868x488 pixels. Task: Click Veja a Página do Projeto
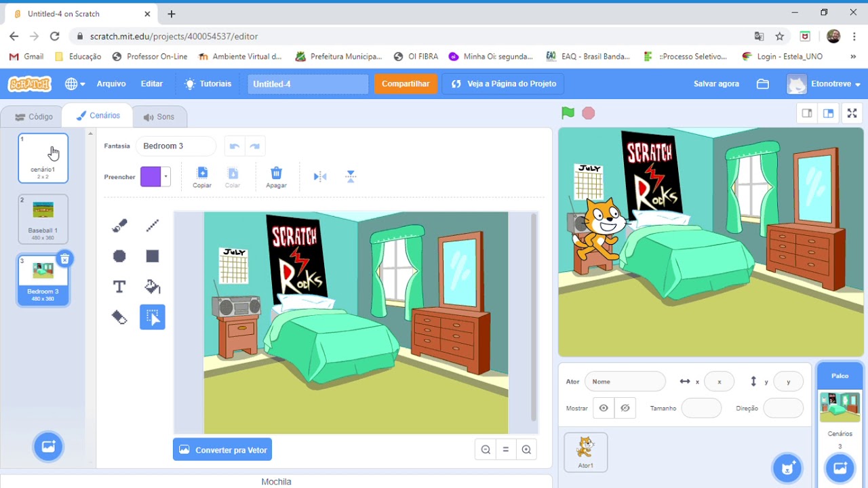click(503, 84)
